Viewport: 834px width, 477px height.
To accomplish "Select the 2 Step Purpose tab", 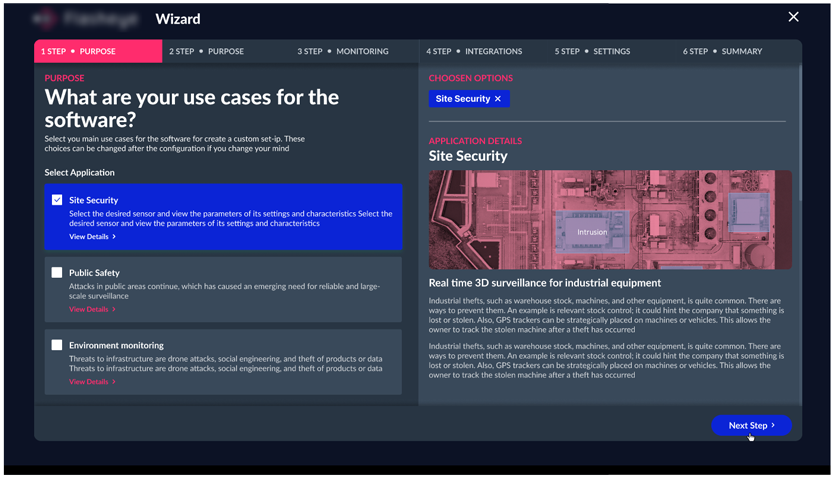I will 206,51.
